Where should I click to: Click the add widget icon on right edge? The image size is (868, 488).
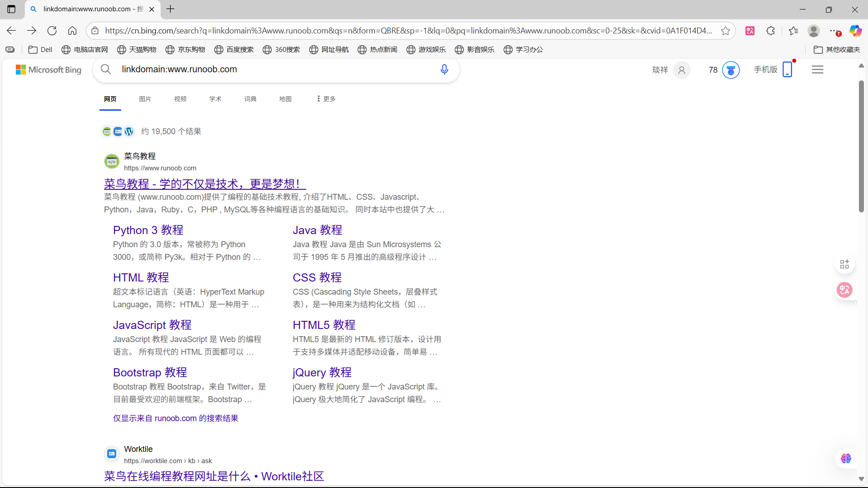[844, 264]
